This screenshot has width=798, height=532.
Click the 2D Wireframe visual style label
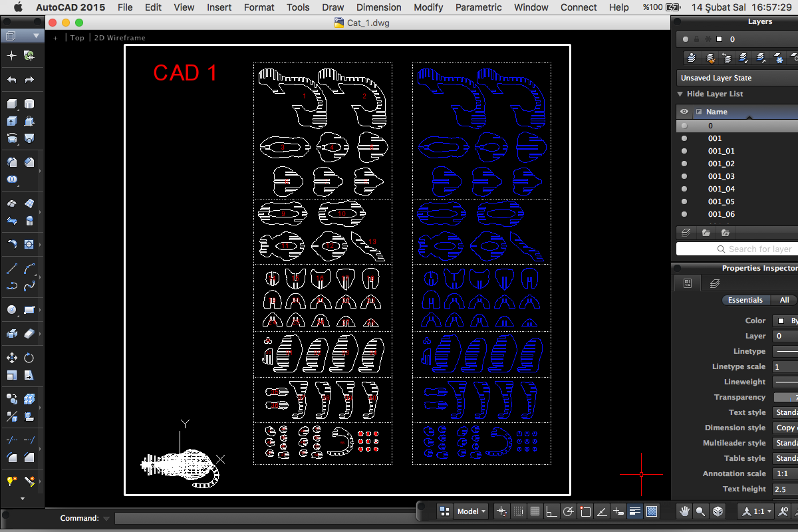120,38
